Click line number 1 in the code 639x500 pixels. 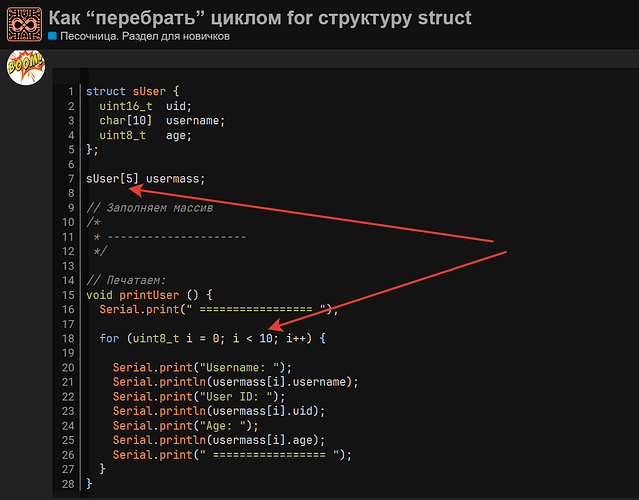[71, 91]
